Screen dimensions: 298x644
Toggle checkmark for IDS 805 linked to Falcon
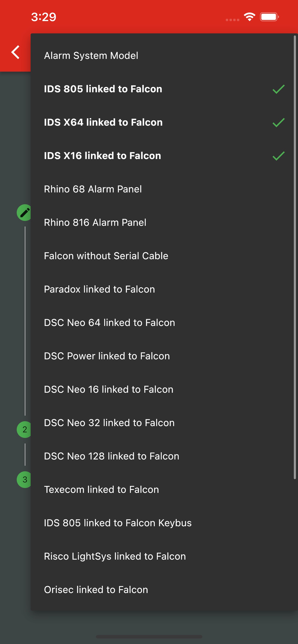click(x=278, y=89)
